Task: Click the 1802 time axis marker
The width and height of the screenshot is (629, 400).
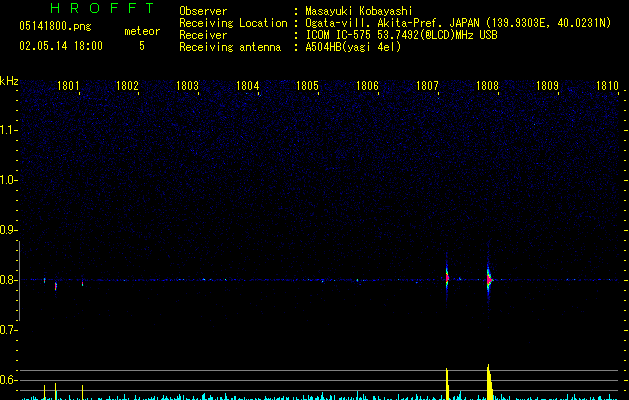Action: click(127, 86)
